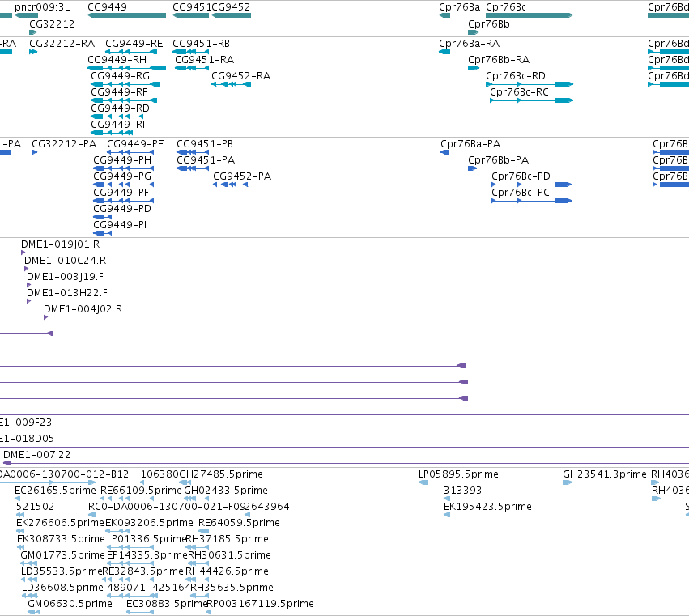
Task: Click the CG9449-PH protein label
Action: [122, 160]
